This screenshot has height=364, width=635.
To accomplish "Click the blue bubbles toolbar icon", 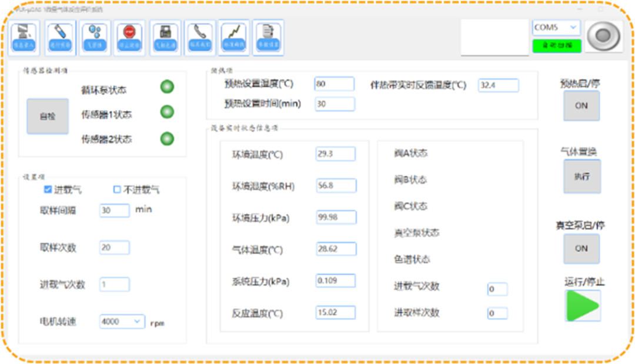I will [x=94, y=38].
